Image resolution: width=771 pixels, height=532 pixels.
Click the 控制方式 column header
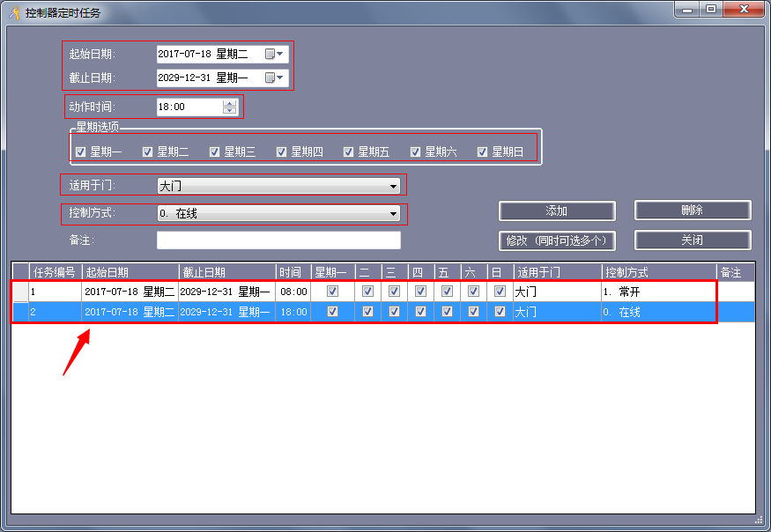pyautogui.click(x=658, y=272)
